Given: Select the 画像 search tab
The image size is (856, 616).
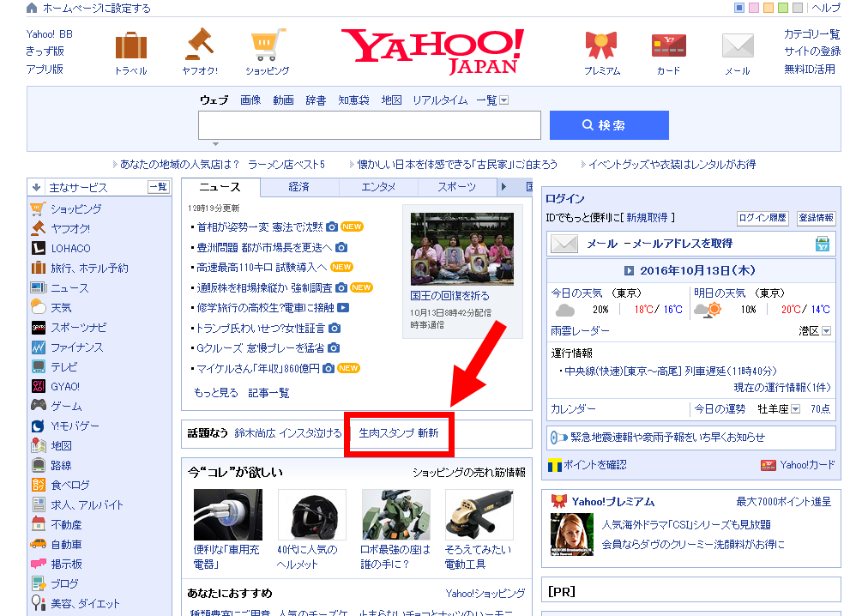Looking at the screenshot, I should point(250,100).
